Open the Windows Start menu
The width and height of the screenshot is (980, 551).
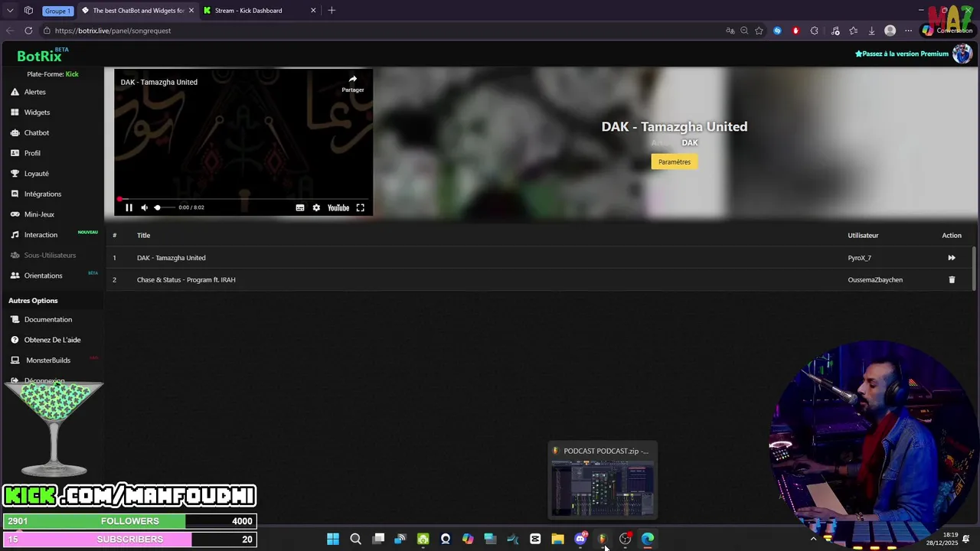(x=333, y=539)
